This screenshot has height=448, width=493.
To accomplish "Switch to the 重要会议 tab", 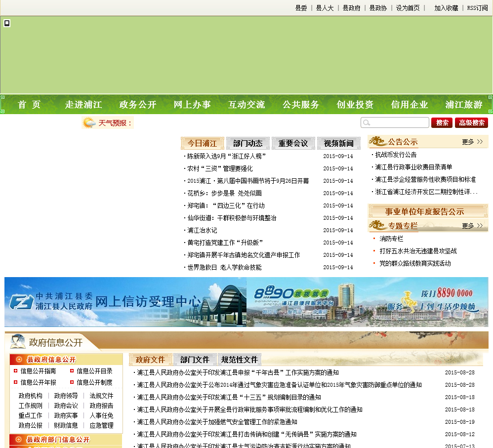I will pos(293,143).
